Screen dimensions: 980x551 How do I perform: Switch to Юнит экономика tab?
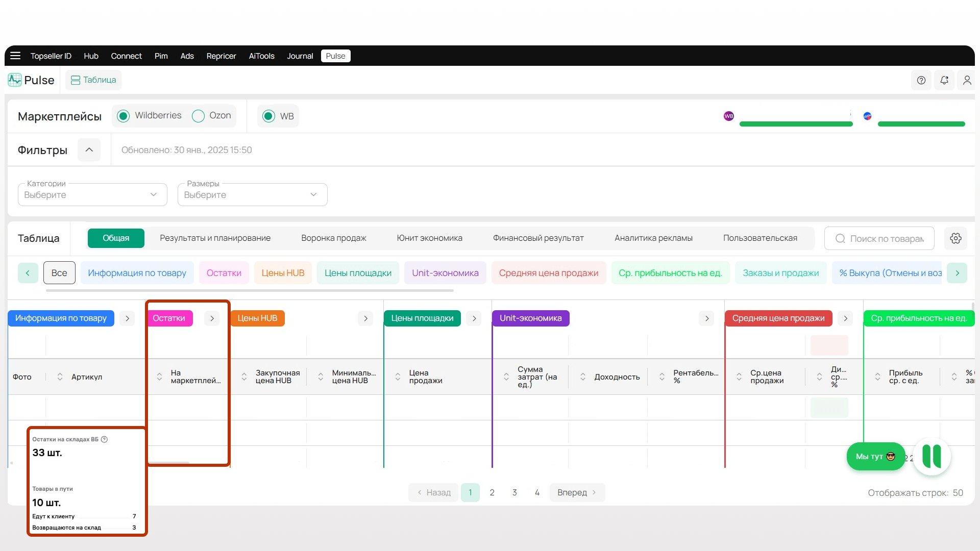429,238
